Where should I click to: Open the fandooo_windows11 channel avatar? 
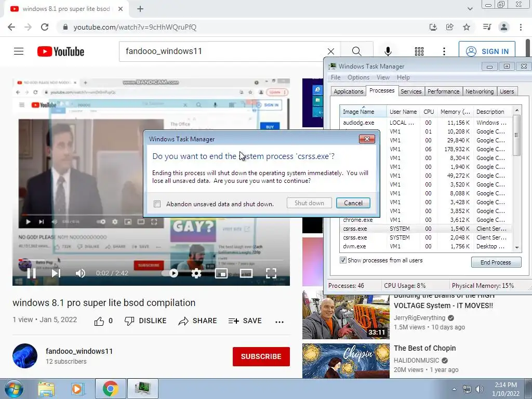(25, 356)
